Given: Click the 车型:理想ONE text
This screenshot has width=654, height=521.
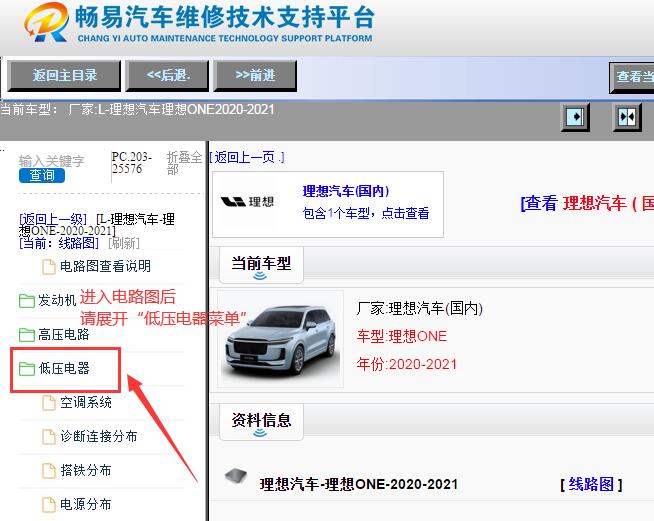Looking at the screenshot, I should (x=402, y=336).
